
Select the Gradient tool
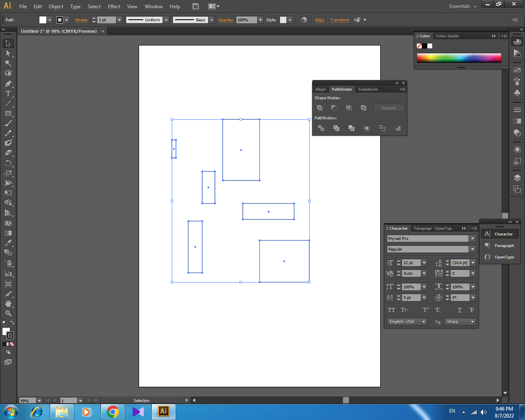(x=8, y=233)
